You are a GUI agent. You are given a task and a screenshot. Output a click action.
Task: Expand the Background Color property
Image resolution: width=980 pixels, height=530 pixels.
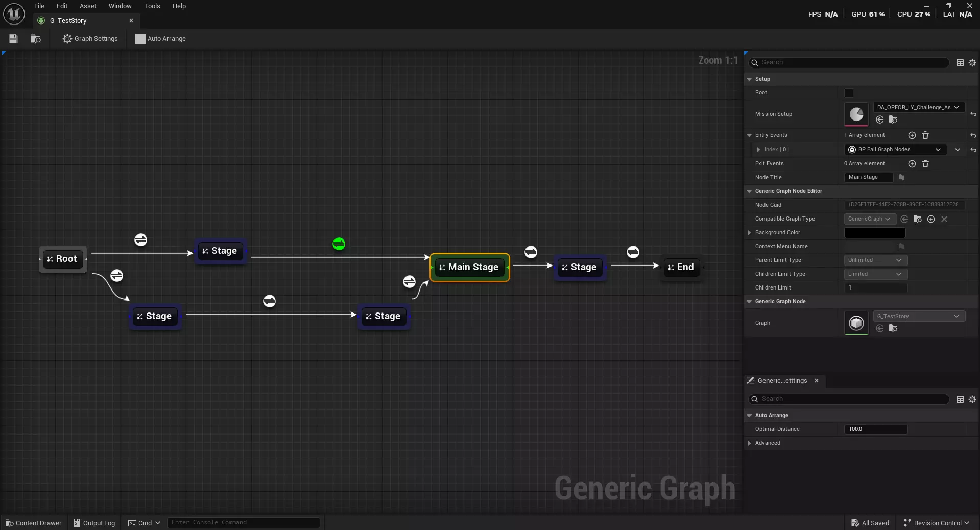coord(749,233)
